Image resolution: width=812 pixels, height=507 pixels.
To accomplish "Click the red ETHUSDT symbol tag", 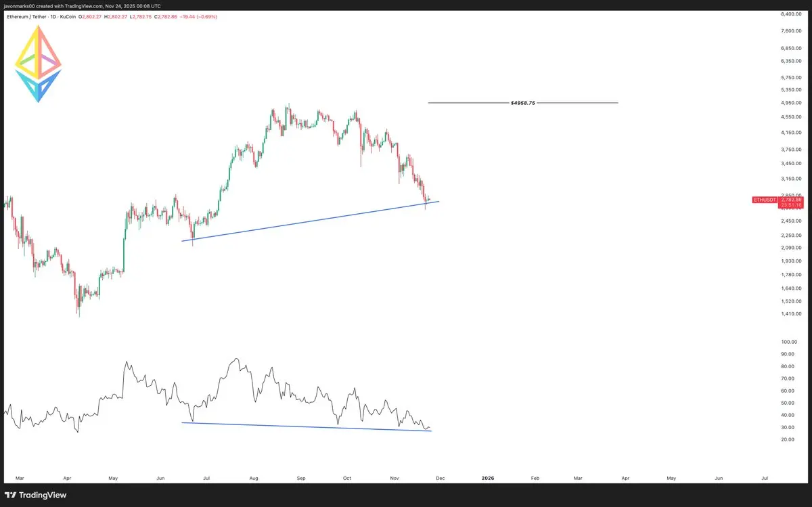I will tap(765, 200).
